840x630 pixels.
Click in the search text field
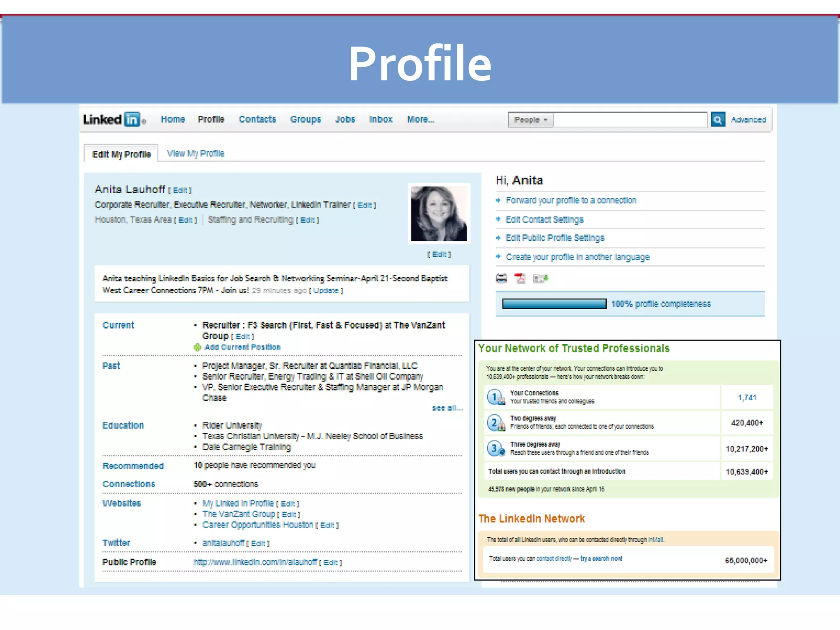(x=630, y=120)
